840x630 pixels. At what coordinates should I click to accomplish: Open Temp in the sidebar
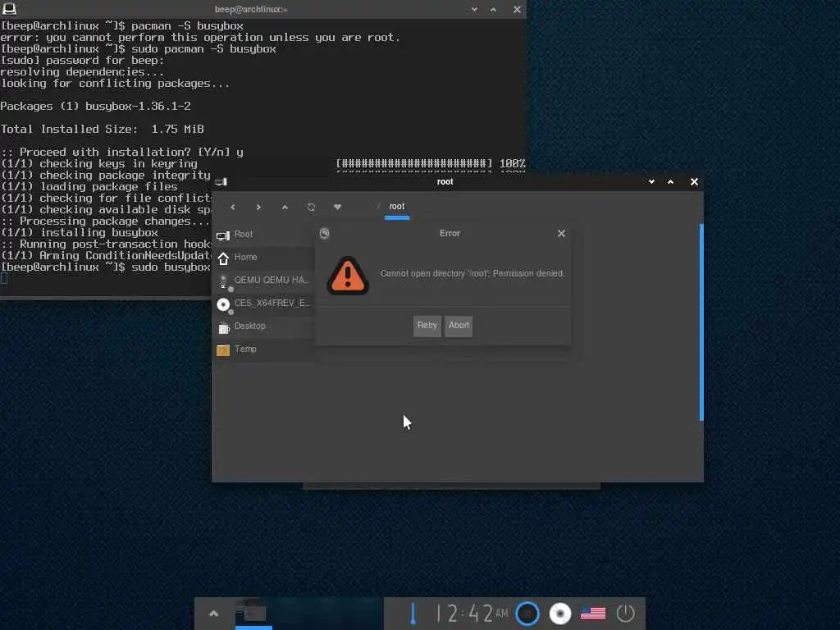click(263, 349)
